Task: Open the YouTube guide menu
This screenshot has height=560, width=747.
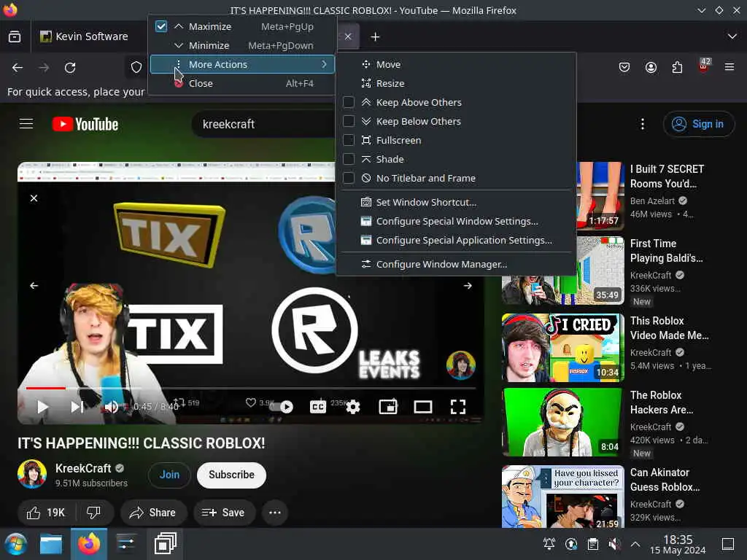Action: point(26,124)
